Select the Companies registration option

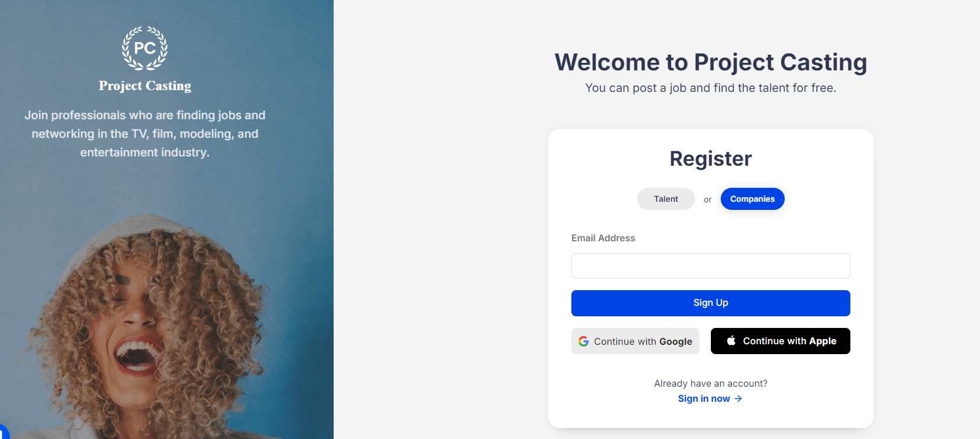pyautogui.click(x=752, y=199)
